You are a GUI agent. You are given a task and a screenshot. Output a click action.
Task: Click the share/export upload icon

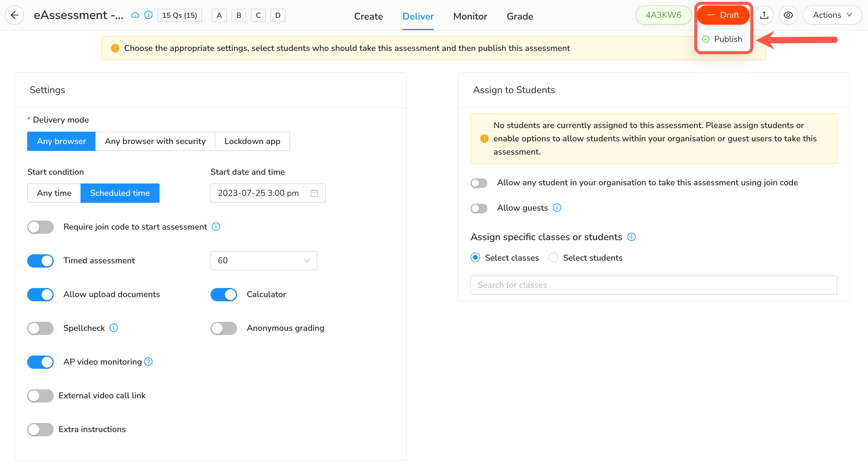click(x=764, y=15)
